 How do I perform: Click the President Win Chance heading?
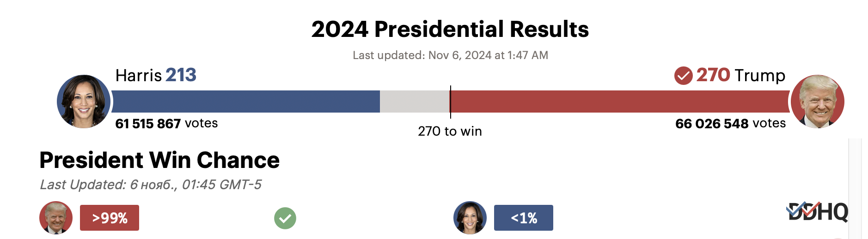click(159, 160)
